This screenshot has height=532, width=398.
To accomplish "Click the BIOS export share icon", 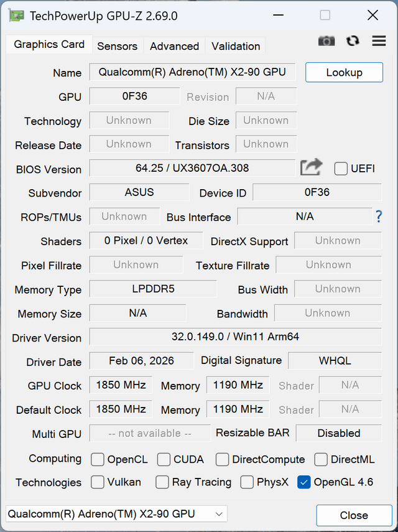I will click(311, 167).
